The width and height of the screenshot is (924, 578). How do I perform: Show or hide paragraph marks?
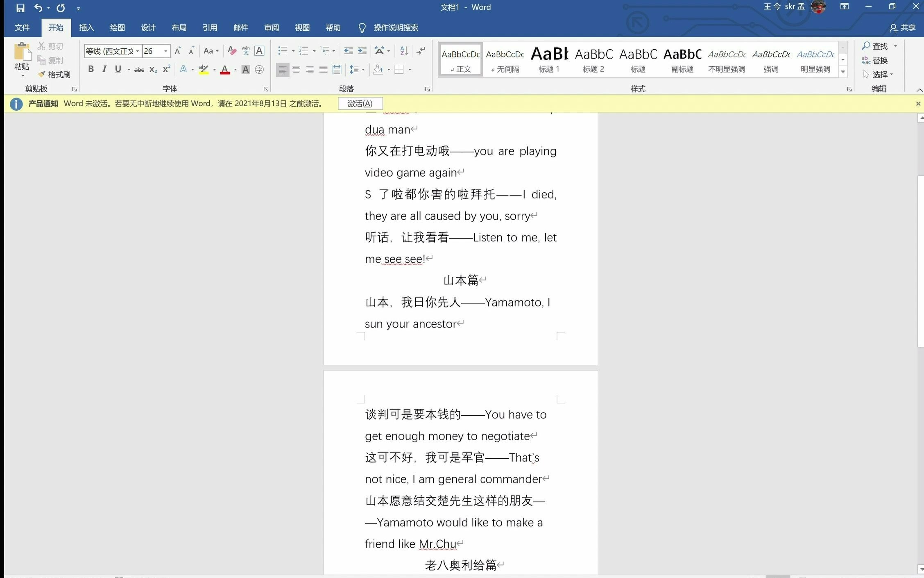[x=421, y=51]
